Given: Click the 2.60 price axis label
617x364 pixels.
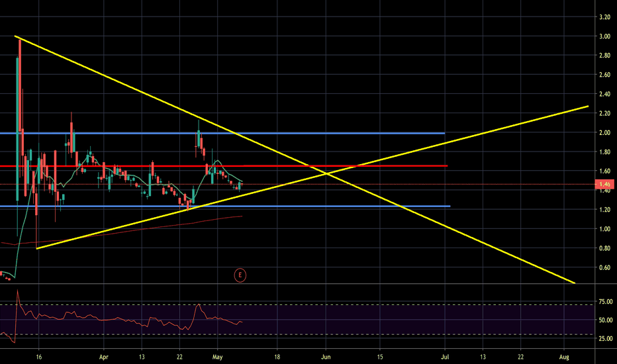Looking at the screenshot, I should tap(604, 75).
